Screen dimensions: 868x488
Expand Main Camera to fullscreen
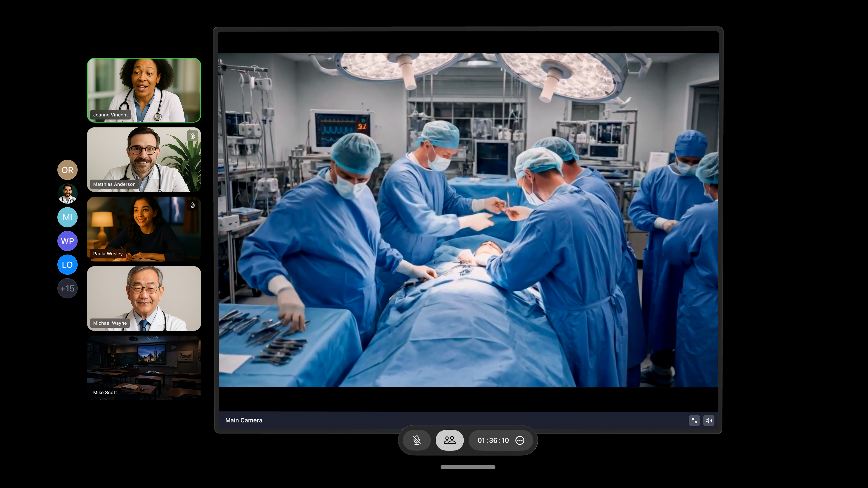pos(694,420)
